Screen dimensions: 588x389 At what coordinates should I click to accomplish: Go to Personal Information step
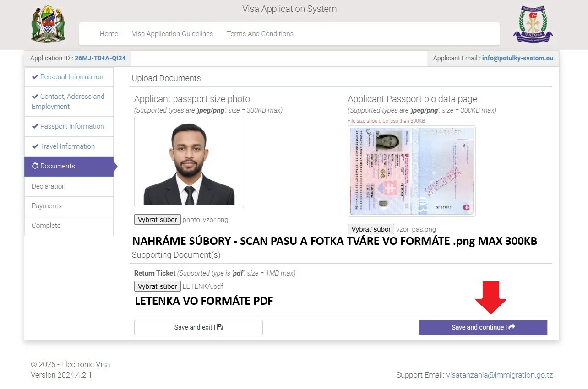point(69,77)
